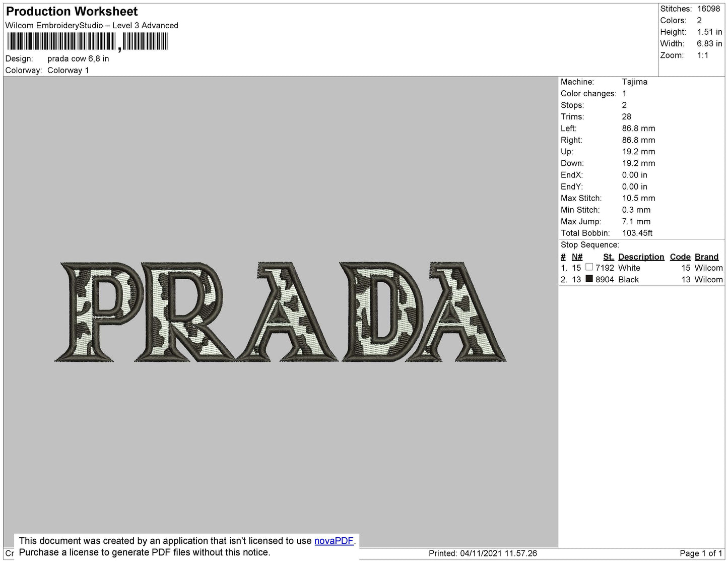Click the 'Page 1 of 1' footer text
This screenshot has width=728, height=563.
click(701, 553)
